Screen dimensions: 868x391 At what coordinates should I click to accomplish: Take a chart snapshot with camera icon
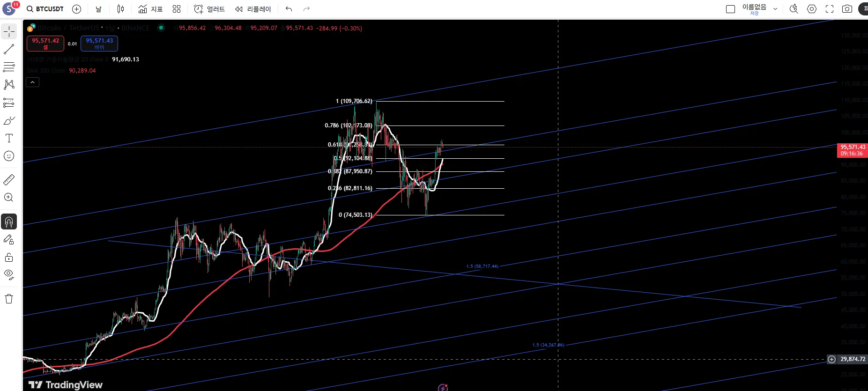(847, 9)
